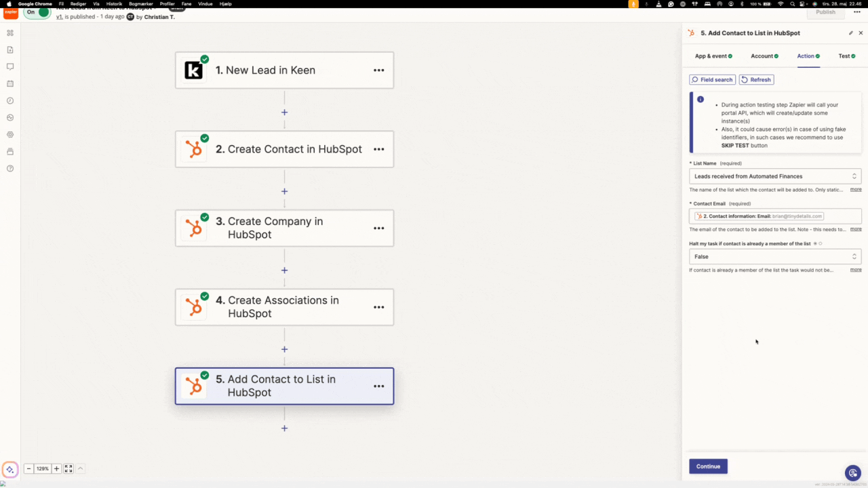Open the three-dot menu on Create Contact step
This screenshot has width=868, height=488.
pyautogui.click(x=379, y=149)
